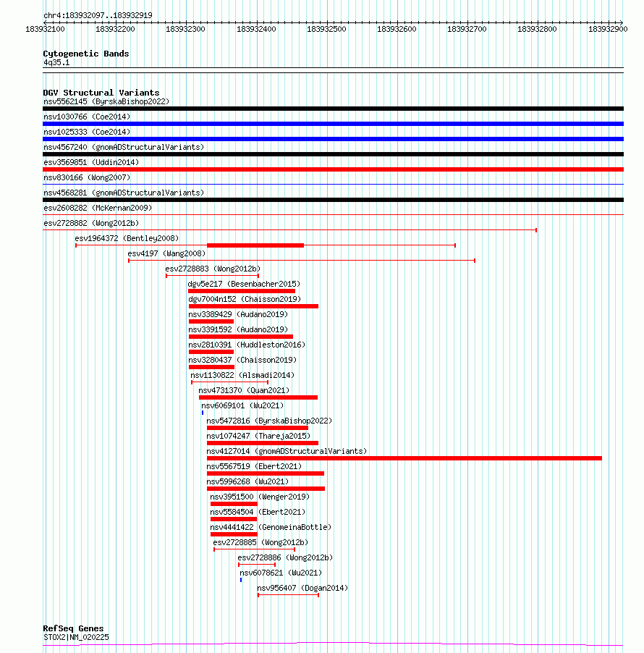Click the 183932800 ruler position
644x653 pixels.
(537, 29)
